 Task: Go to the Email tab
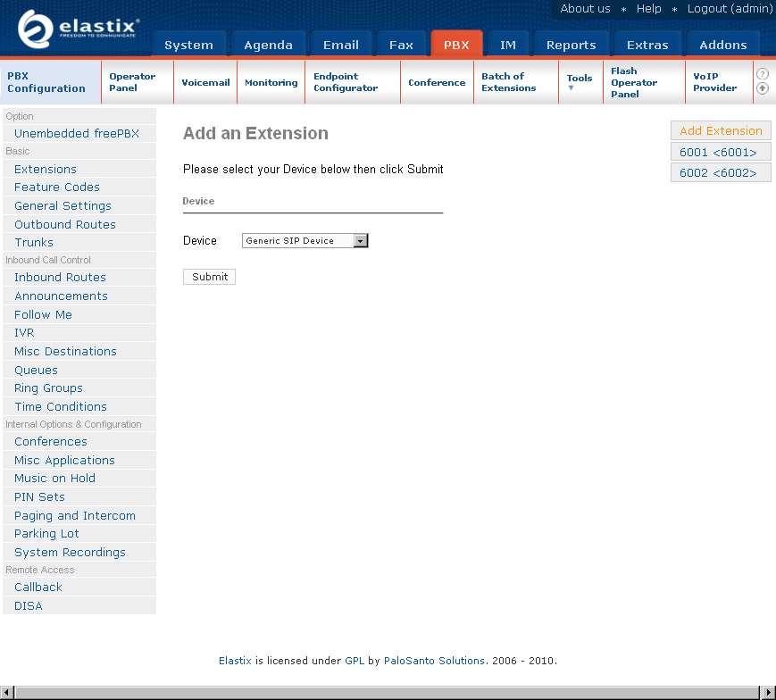[340, 45]
